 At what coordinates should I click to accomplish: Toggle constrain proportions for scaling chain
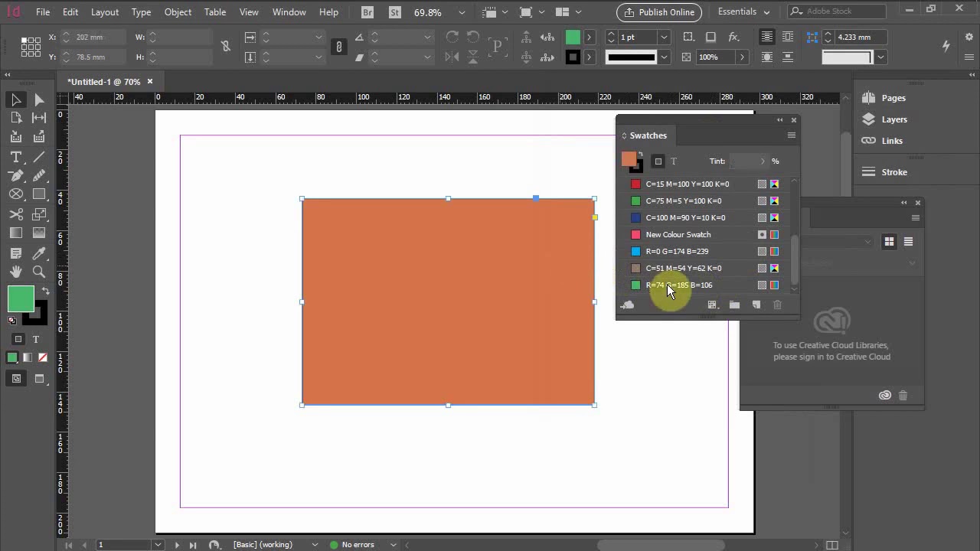(339, 47)
